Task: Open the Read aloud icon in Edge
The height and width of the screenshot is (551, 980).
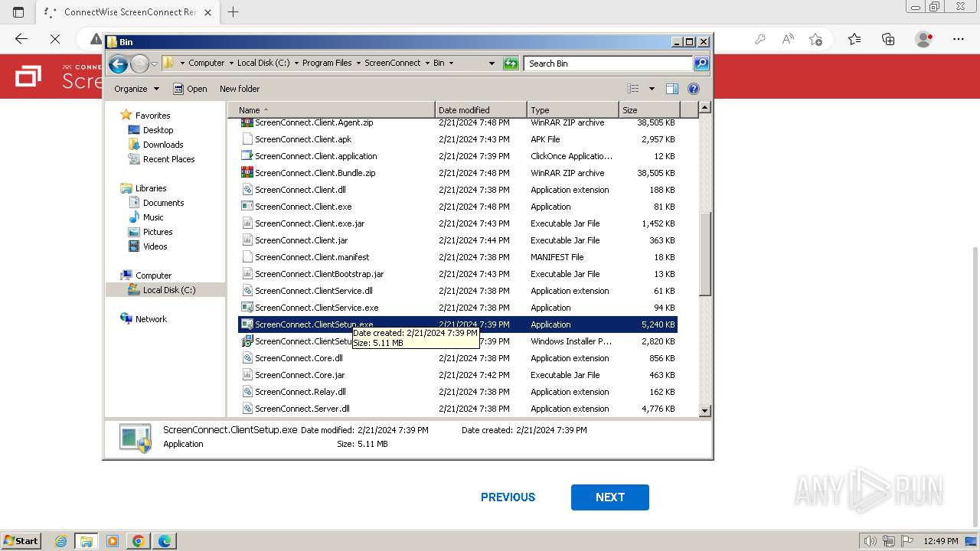Action: 788,39
